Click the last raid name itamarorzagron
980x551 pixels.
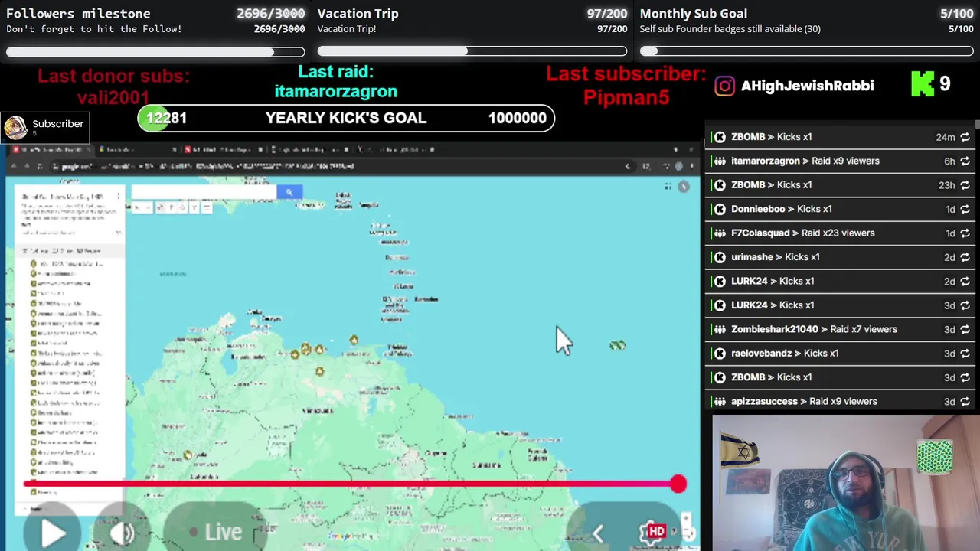tap(335, 91)
